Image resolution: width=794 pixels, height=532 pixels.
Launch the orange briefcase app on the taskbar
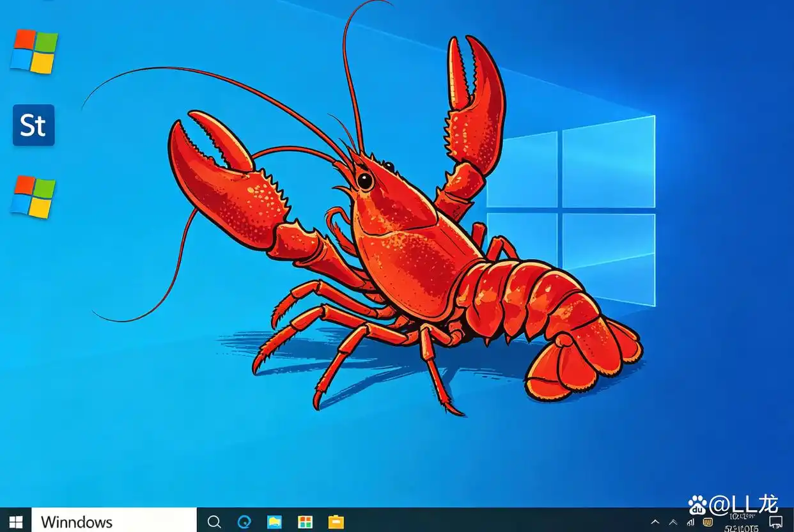point(336,522)
